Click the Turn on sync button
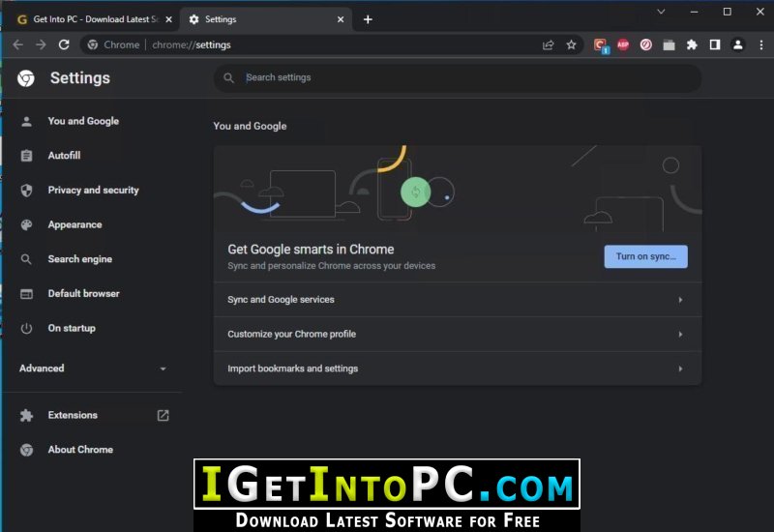 pos(645,256)
